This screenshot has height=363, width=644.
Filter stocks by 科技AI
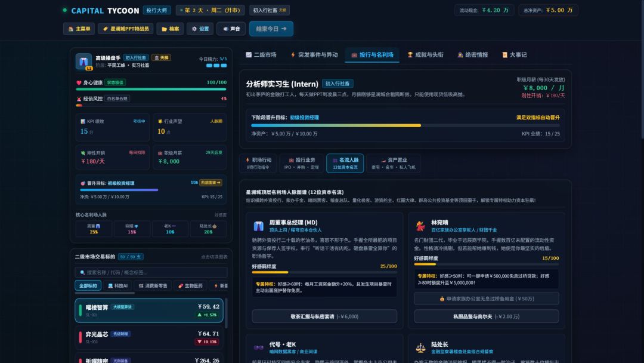point(118,286)
